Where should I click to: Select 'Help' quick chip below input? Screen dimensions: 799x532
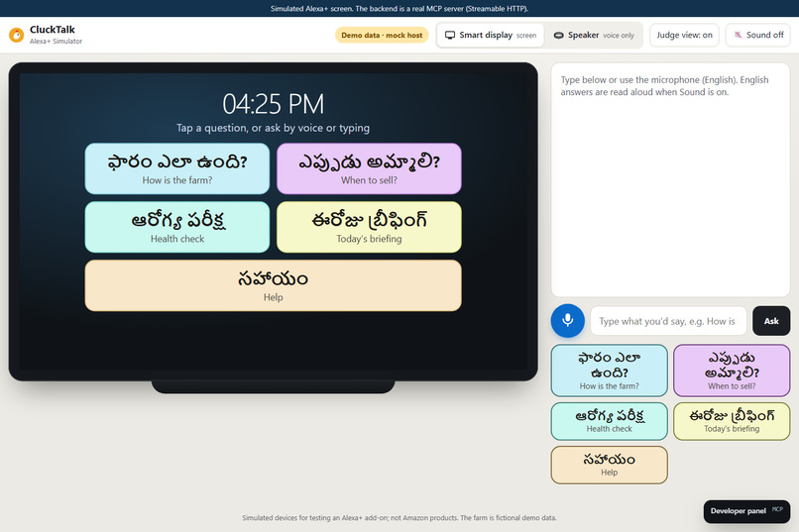[x=609, y=465]
